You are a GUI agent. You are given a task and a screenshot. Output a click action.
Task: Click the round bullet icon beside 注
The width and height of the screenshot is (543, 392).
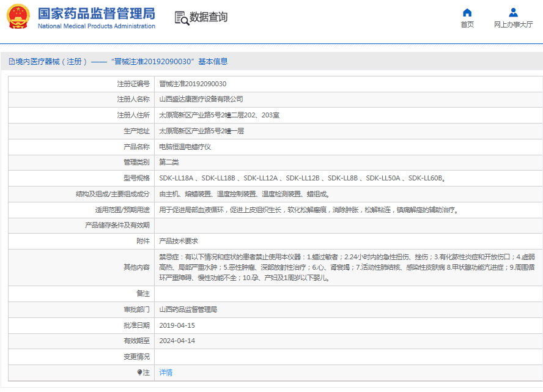(139, 372)
